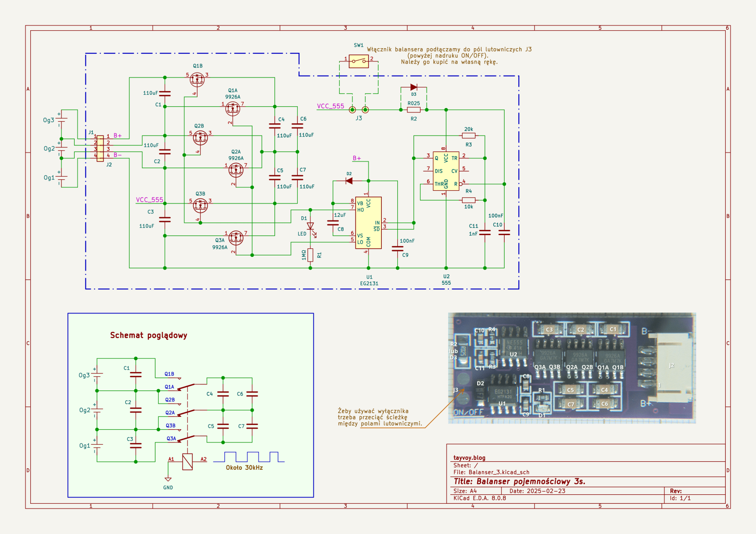Click the R1 1MΩ resistor symbol
Screen dimensions: 756x534
310,255
